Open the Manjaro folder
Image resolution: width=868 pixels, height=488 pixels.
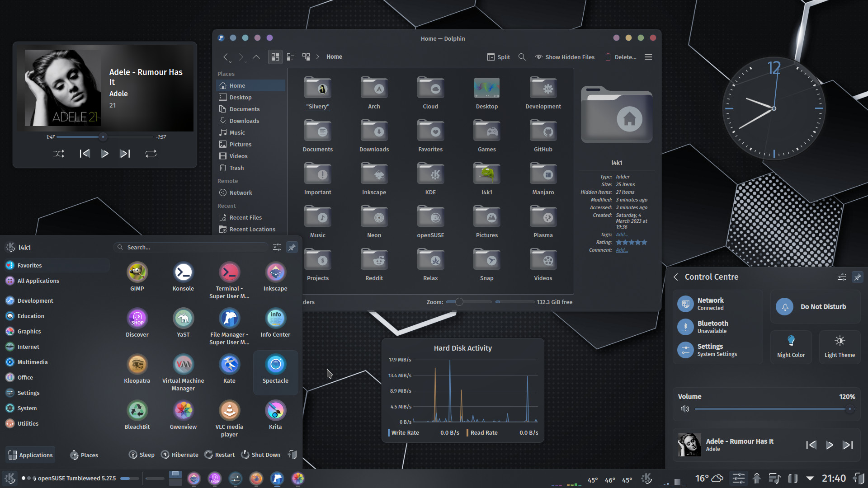[x=543, y=179]
